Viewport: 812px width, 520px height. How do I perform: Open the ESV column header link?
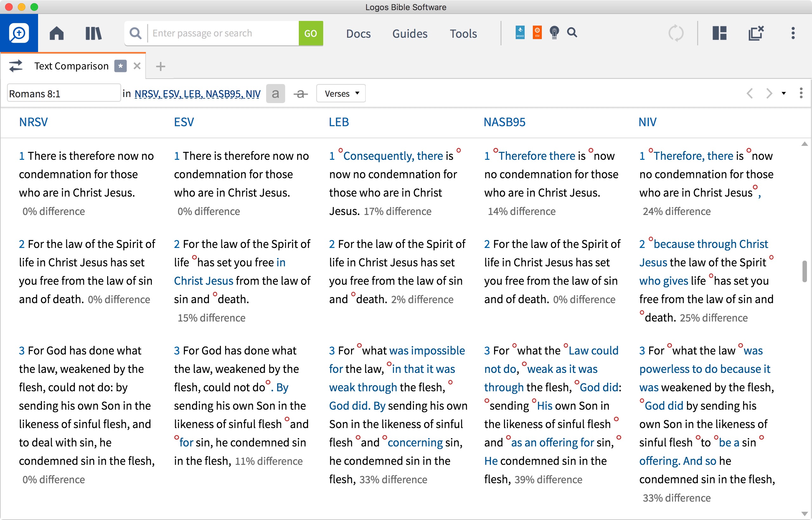(184, 122)
